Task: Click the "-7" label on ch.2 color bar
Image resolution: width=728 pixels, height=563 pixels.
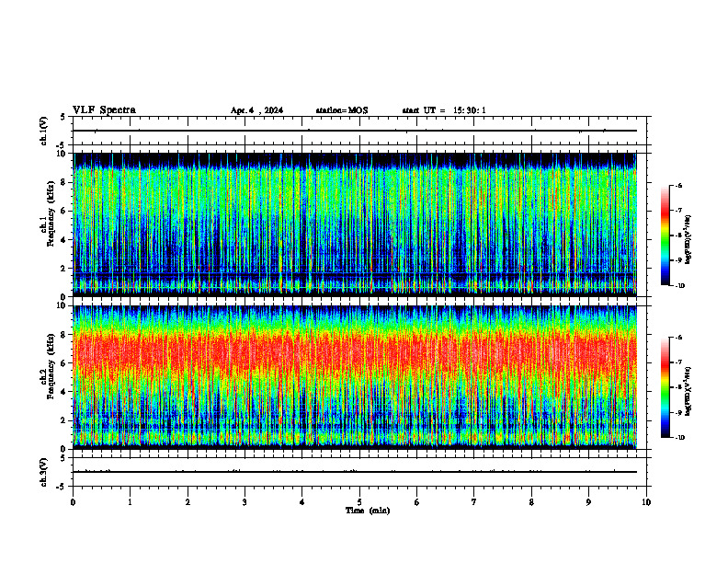Action: (678, 362)
